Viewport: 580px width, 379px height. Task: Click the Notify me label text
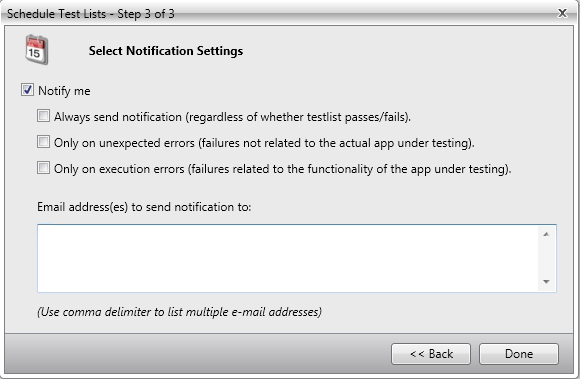click(64, 91)
